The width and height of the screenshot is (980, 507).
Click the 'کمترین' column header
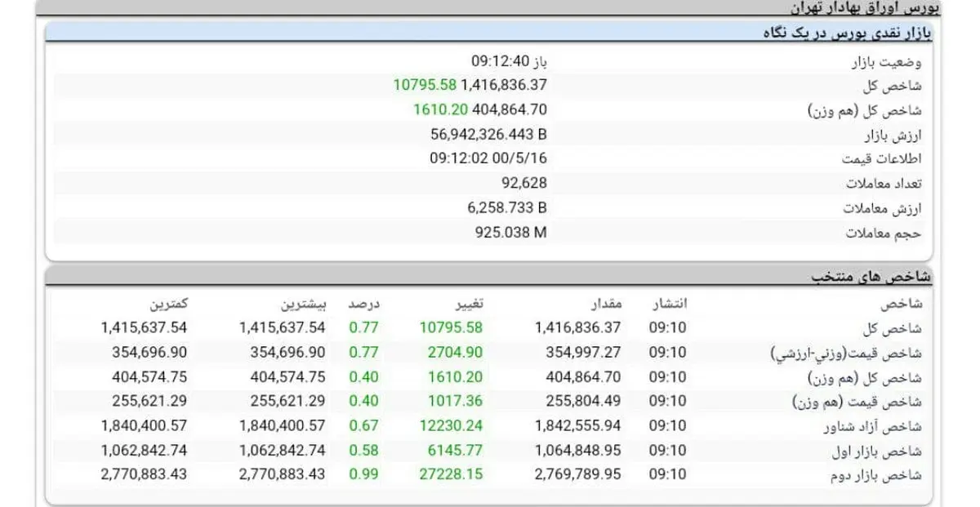[168, 304]
